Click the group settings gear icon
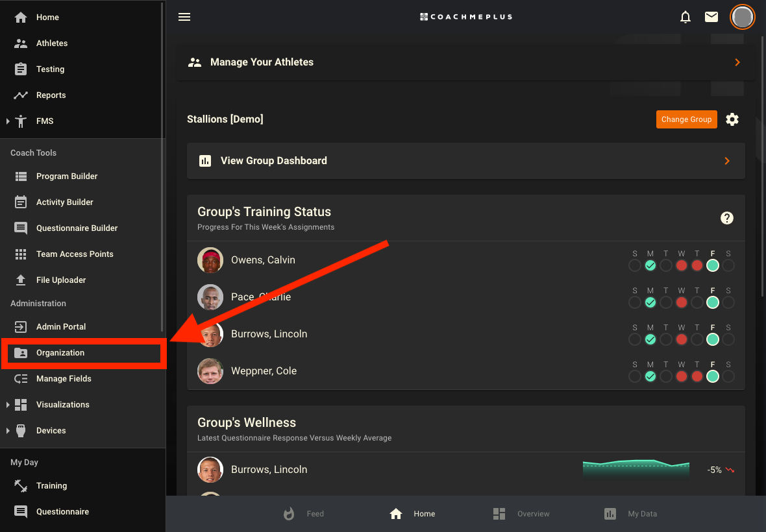Viewport: 766px width, 532px height. pyautogui.click(x=732, y=119)
